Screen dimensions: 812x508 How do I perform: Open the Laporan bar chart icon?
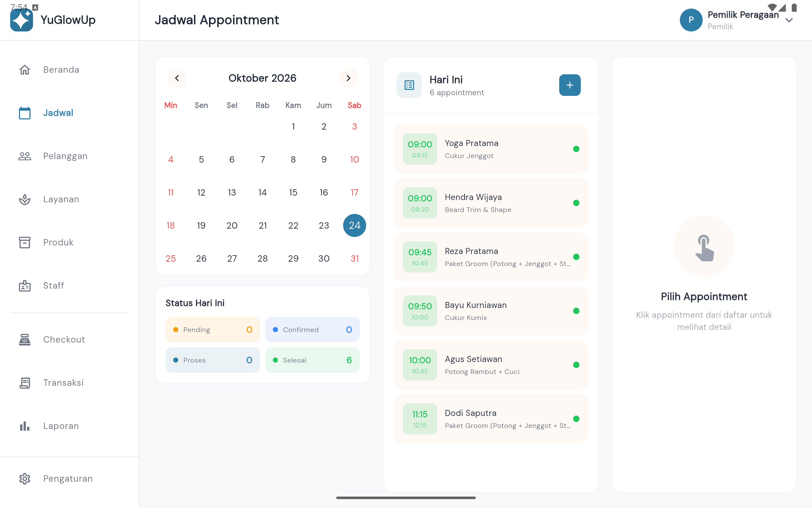pos(25,426)
